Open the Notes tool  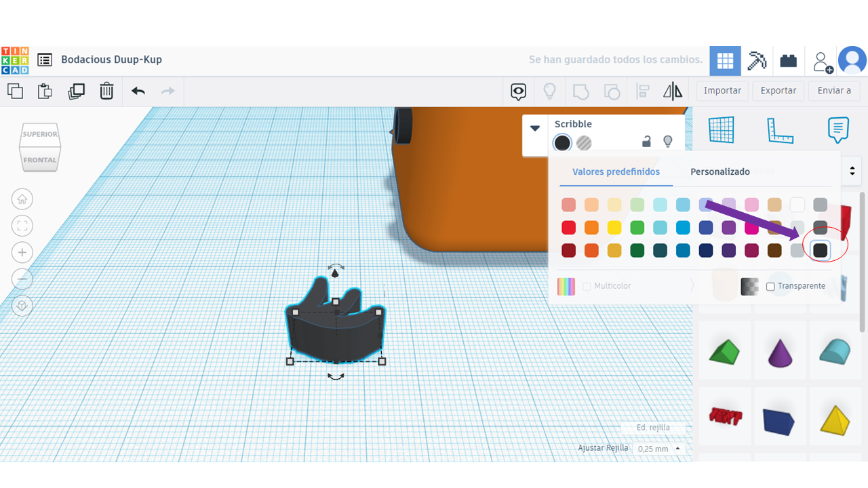(838, 129)
